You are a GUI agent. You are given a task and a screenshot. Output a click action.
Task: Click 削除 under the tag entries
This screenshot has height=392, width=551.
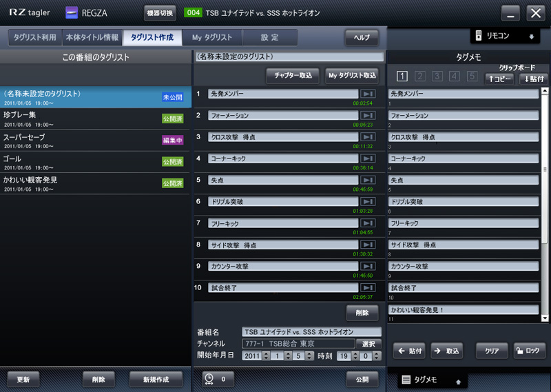pos(362,313)
